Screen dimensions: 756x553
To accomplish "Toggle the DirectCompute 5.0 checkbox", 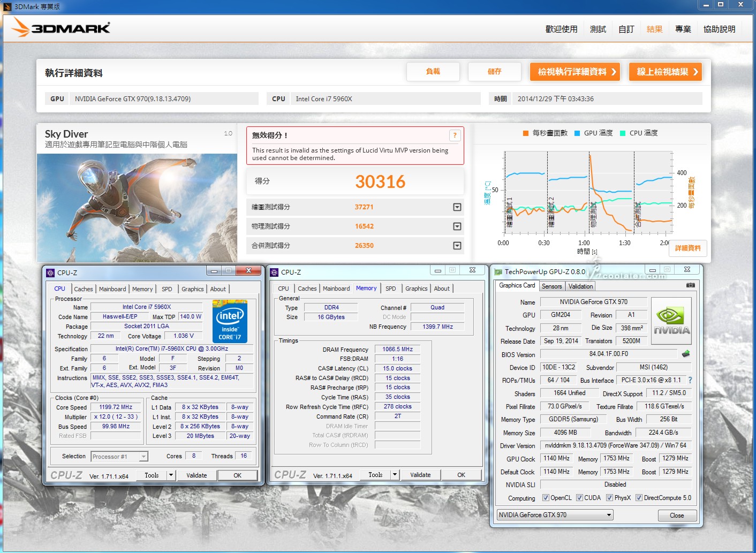I will click(639, 498).
